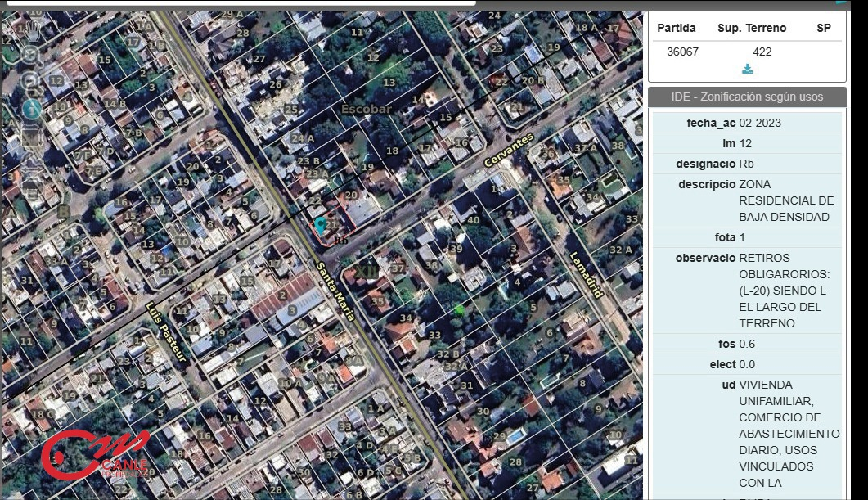Click the fota value 1

pyautogui.click(x=742, y=237)
